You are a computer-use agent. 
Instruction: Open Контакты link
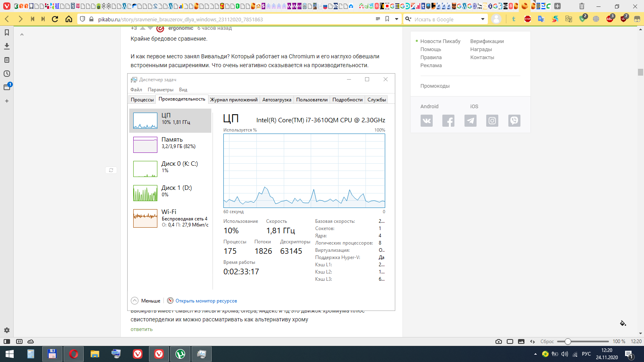click(482, 57)
